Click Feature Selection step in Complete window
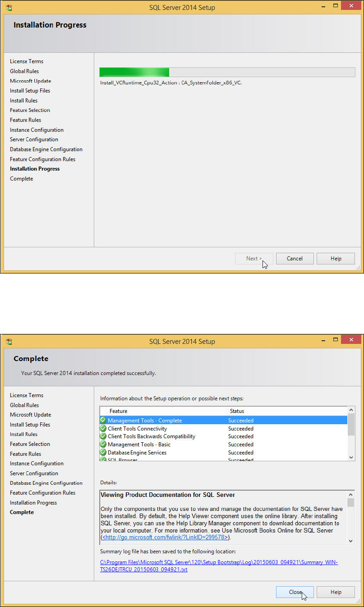 tap(30, 444)
